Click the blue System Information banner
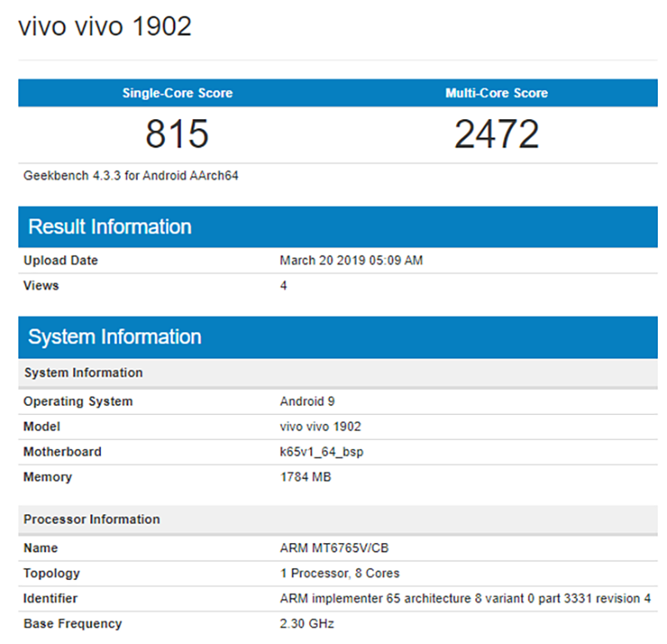The width and height of the screenshot is (667, 644). pos(338,337)
